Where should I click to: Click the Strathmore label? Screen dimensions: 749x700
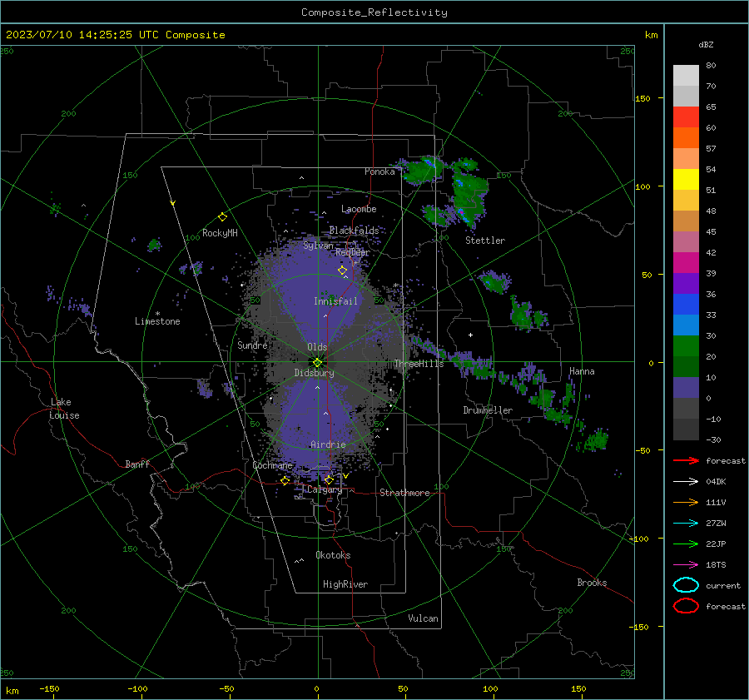coord(404,493)
